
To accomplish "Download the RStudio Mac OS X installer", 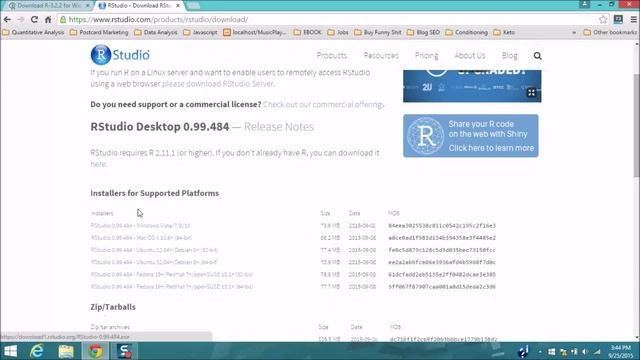I will click(x=141, y=238).
